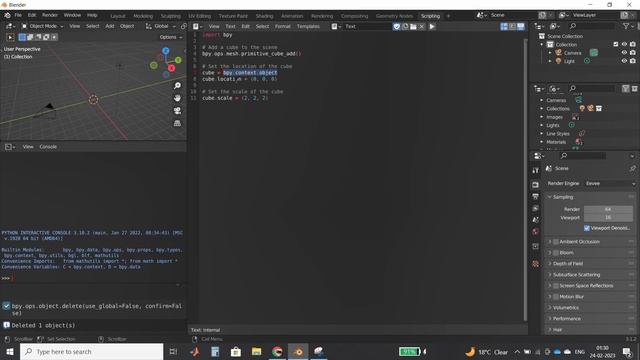Open the Format menu in text editor

282,27
